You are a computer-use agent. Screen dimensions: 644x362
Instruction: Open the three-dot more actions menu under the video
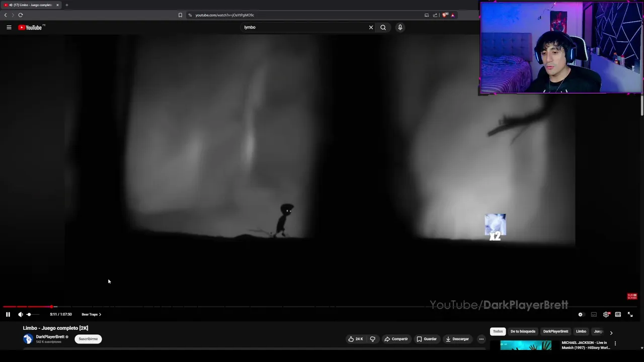point(481,339)
